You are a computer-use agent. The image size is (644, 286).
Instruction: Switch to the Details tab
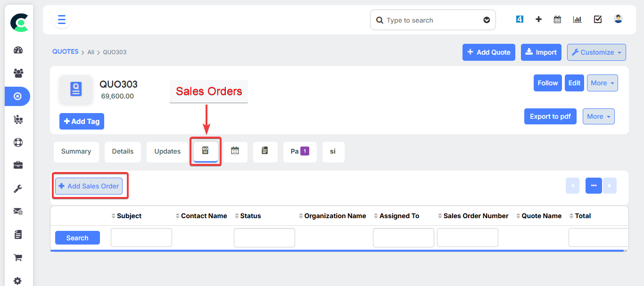pos(123,152)
